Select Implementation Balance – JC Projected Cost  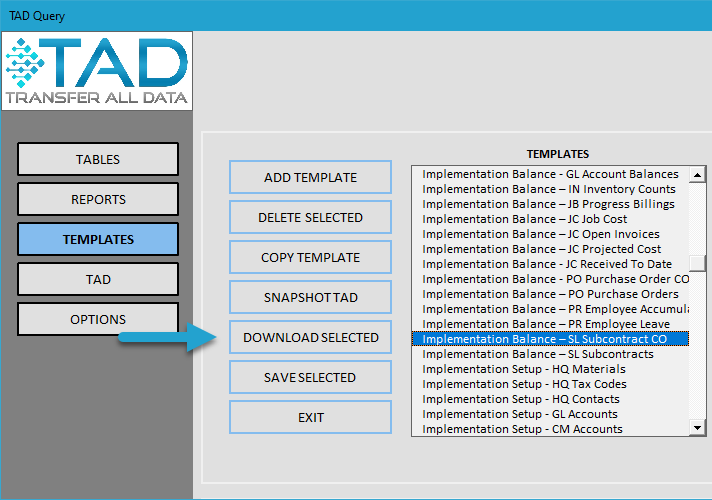point(550,249)
